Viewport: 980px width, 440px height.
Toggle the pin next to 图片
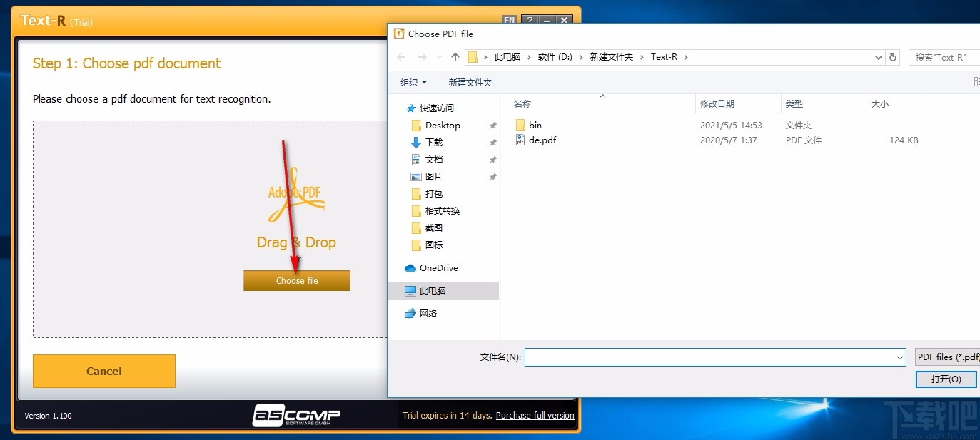tap(492, 176)
